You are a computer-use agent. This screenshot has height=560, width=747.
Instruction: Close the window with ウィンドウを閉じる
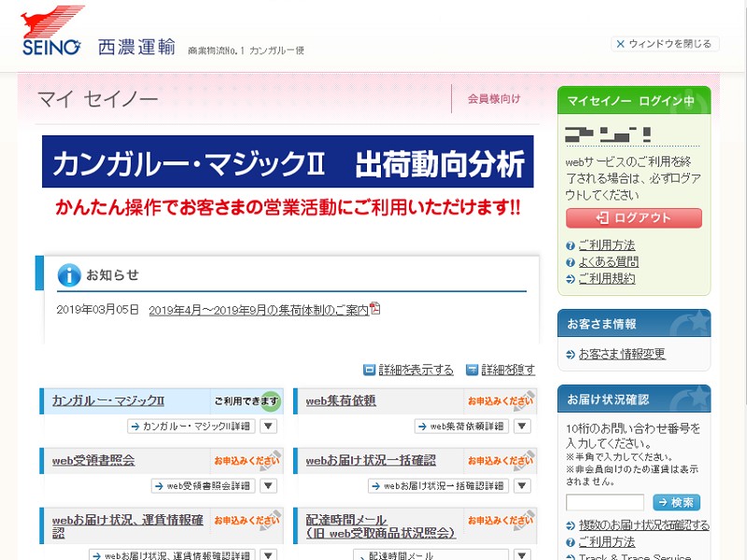click(665, 44)
